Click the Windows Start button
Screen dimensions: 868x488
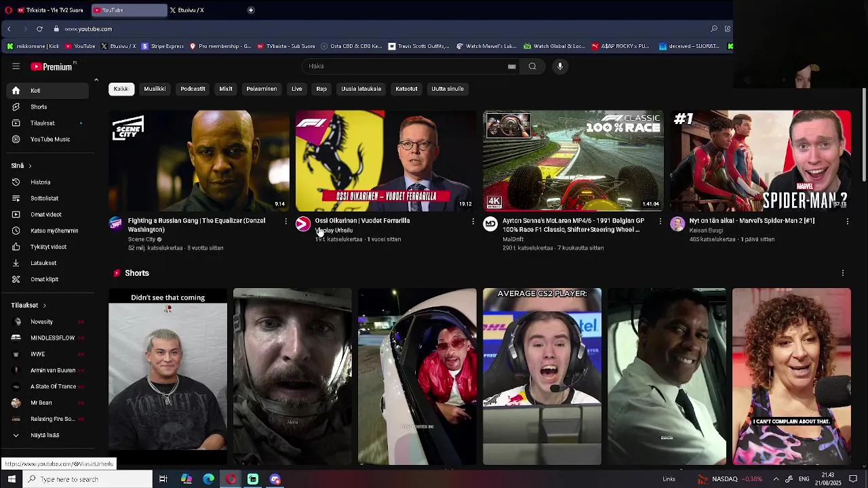12,479
